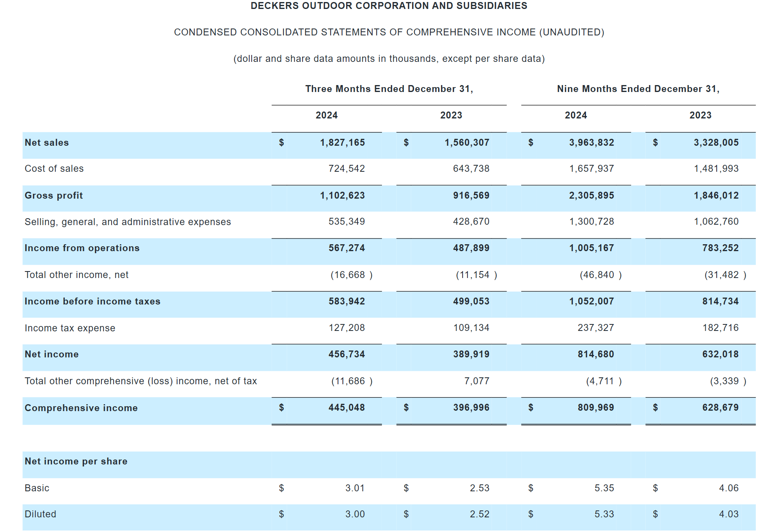Image resolution: width=781 pixels, height=532 pixels.
Task: Click gross profit value 1,102,623
Action: [x=342, y=195]
